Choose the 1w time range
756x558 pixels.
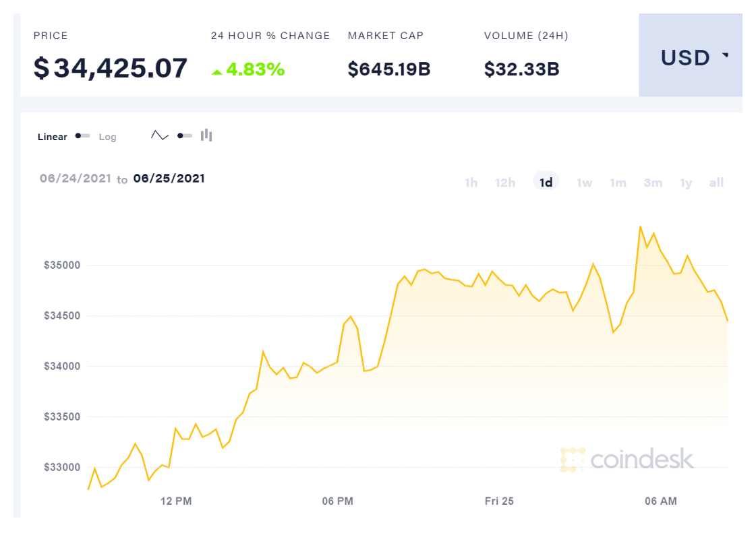584,183
